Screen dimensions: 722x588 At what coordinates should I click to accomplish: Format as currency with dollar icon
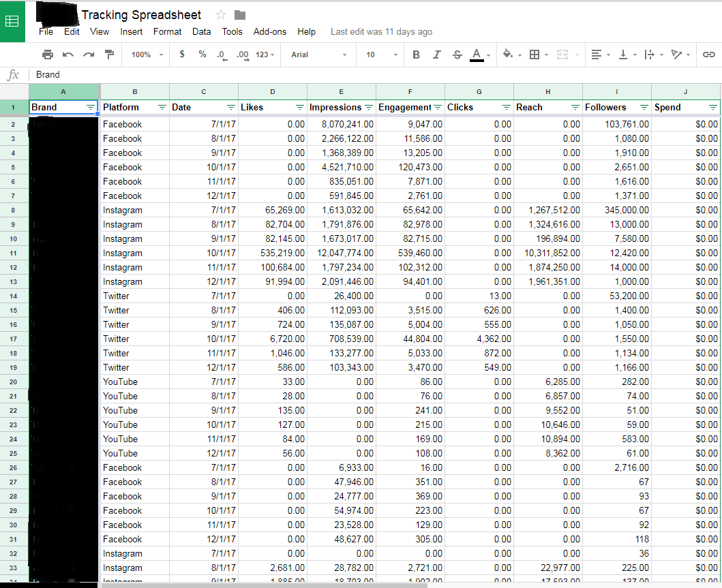coord(182,55)
